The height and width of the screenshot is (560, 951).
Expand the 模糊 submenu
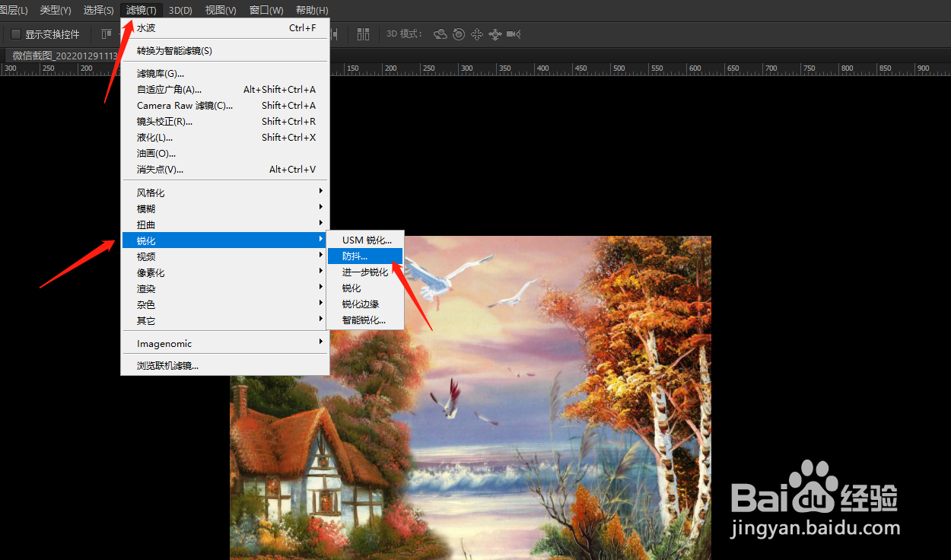coord(225,208)
